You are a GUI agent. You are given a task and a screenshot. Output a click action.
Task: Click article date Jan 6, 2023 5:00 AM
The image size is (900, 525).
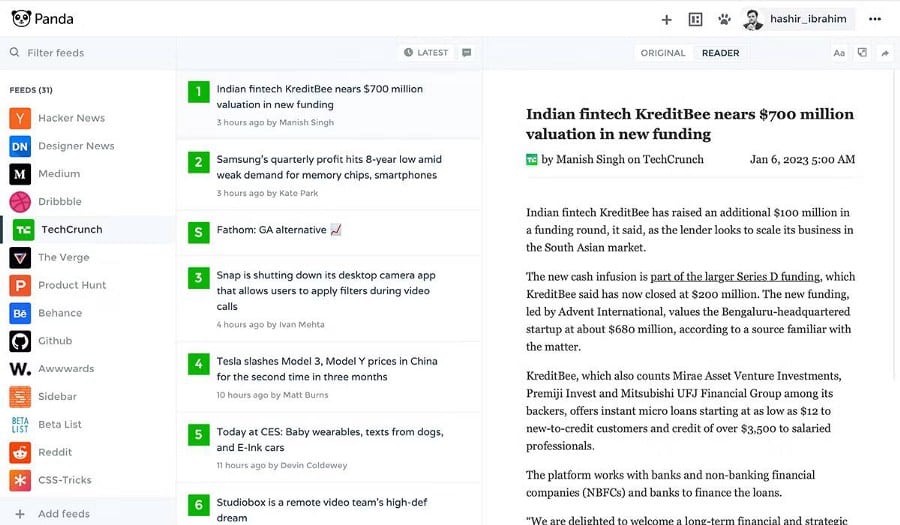(x=802, y=160)
